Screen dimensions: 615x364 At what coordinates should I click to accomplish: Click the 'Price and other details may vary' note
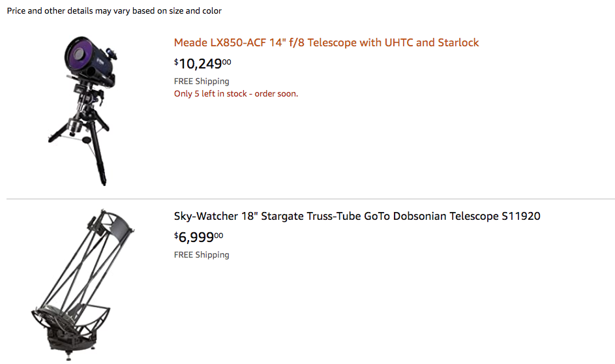point(114,11)
